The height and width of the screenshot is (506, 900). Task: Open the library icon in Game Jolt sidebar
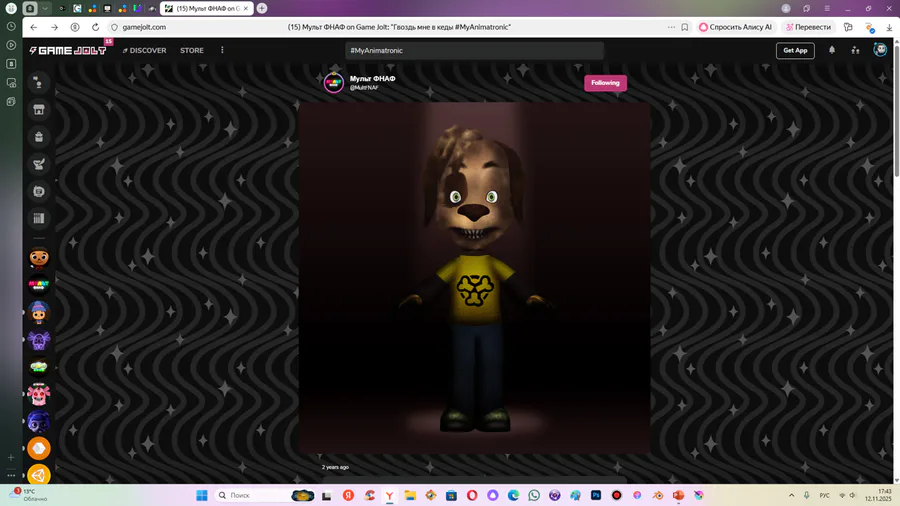click(38, 218)
